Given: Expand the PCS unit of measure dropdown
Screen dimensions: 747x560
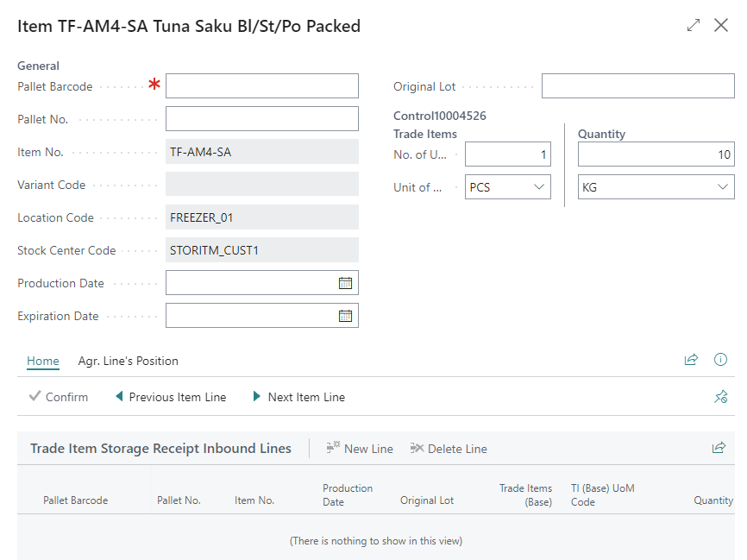Looking at the screenshot, I should click(x=540, y=187).
